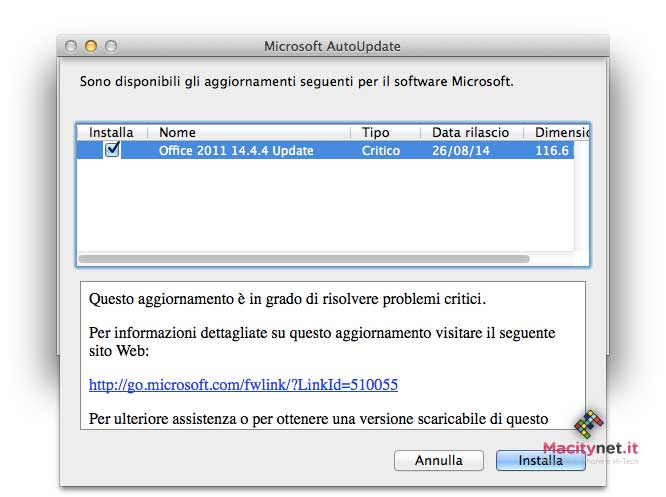The image size is (666, 497).
Task: Sort by the Data rilascio column header
Action: (470, 132)
